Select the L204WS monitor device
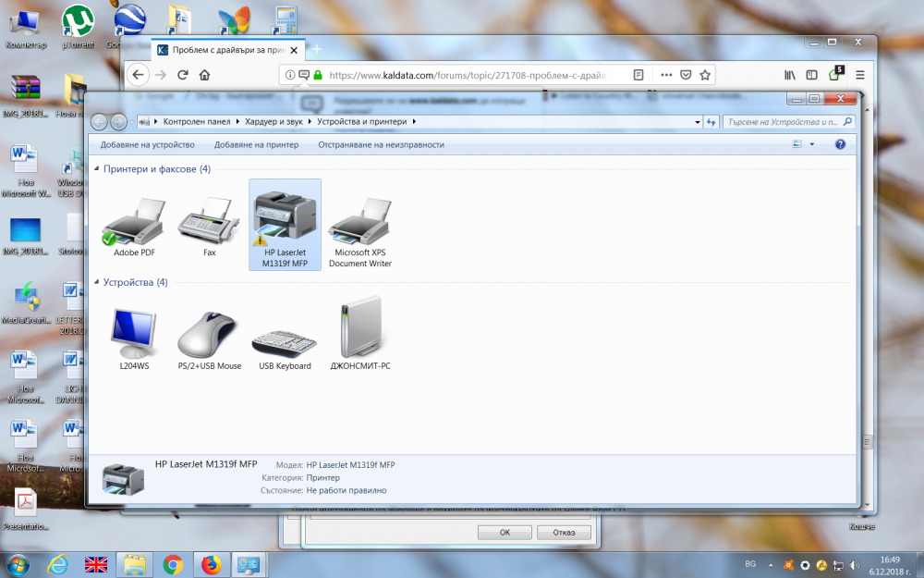This screenshot has height=578, width=924. [134, 338]
